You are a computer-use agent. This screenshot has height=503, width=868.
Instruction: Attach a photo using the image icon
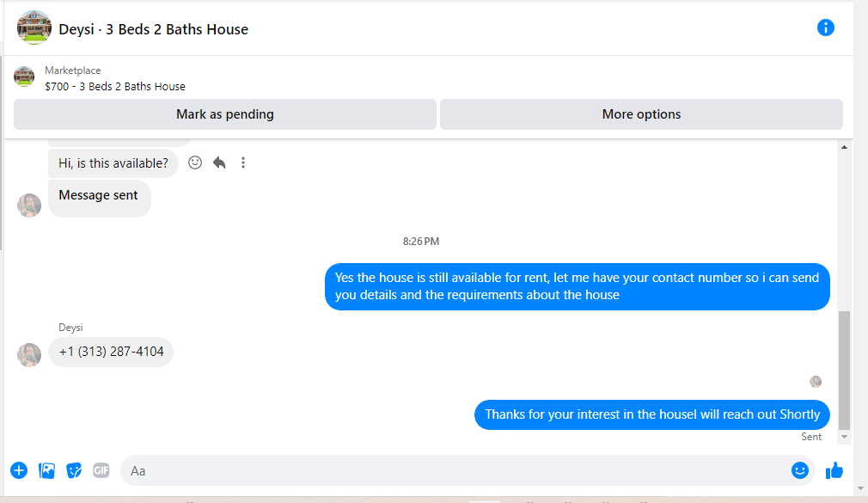[46, 470]
